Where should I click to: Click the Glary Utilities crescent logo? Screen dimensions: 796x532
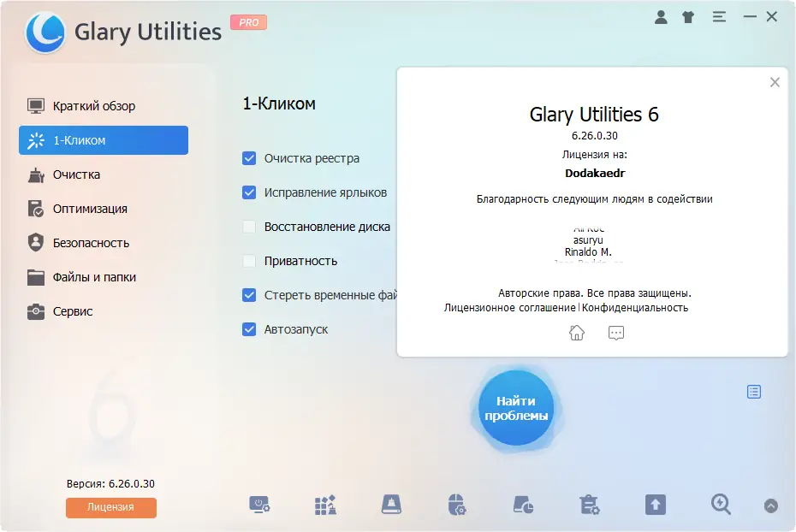[45, 32]
